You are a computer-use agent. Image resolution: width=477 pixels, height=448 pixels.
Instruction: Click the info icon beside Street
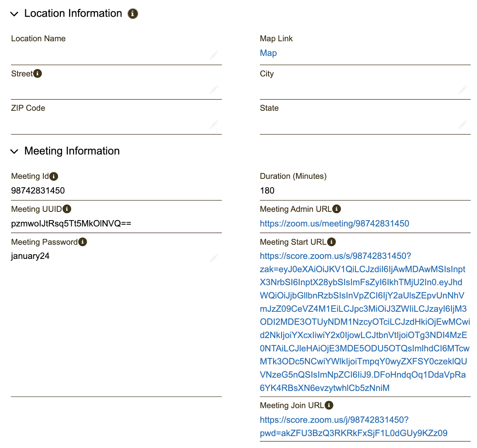coord(38,73)
